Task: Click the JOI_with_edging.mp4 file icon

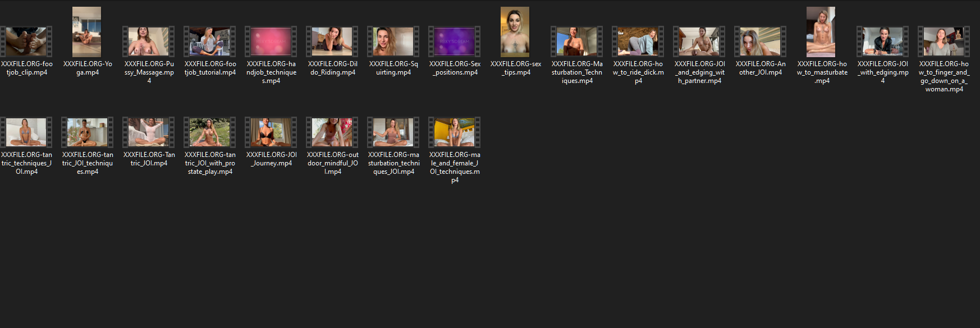Action: [882, 41]
